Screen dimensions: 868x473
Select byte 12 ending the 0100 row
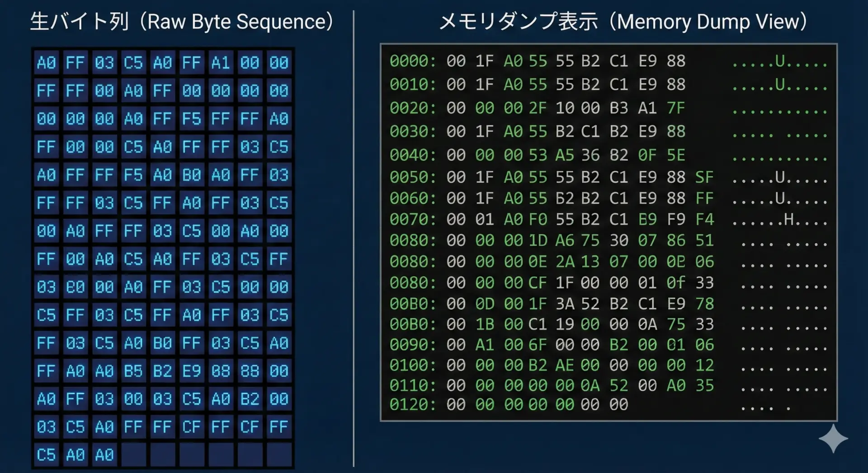point(704,365)
